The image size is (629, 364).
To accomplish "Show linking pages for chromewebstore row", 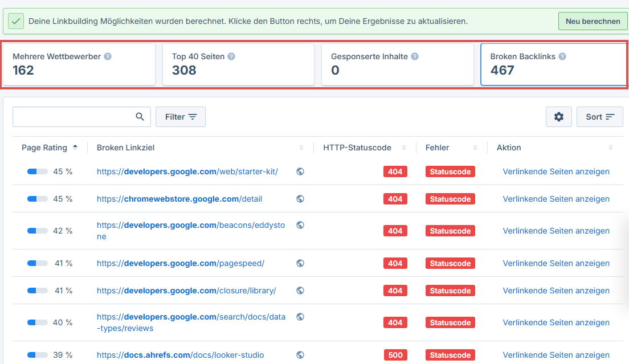I will [x=556, y=199].
